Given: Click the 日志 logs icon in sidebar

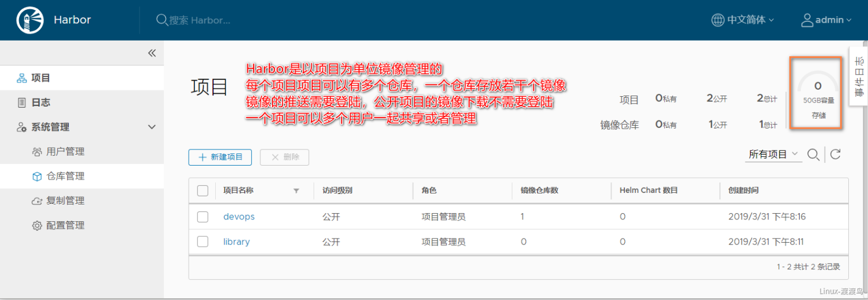Looking at the screenshot, I should (x=21, y=103).
